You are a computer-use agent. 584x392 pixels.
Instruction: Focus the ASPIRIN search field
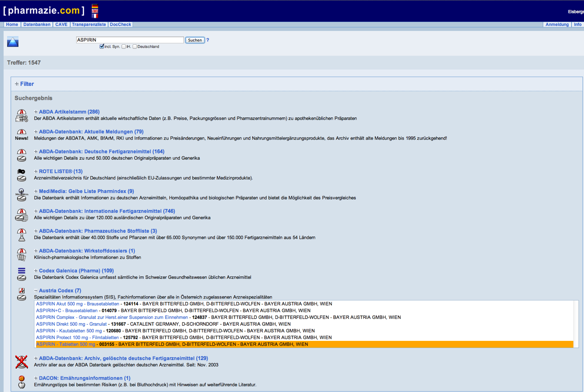130,40
